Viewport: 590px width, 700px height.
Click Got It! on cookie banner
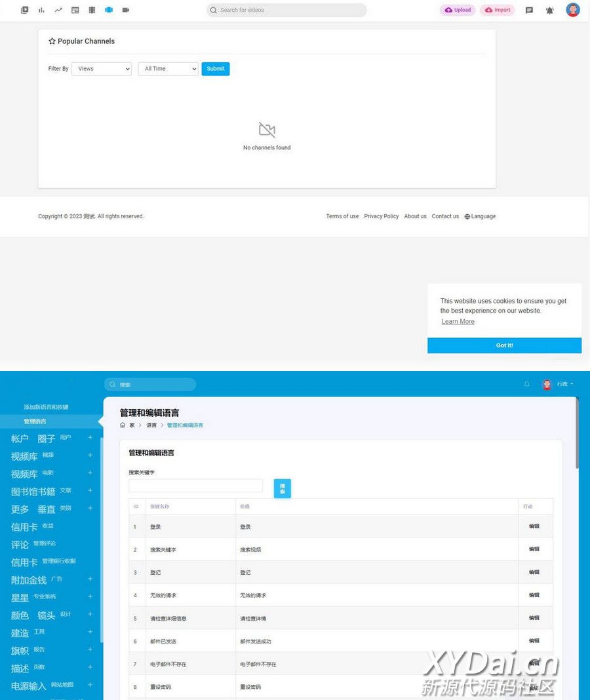click(x=504, y=345)
